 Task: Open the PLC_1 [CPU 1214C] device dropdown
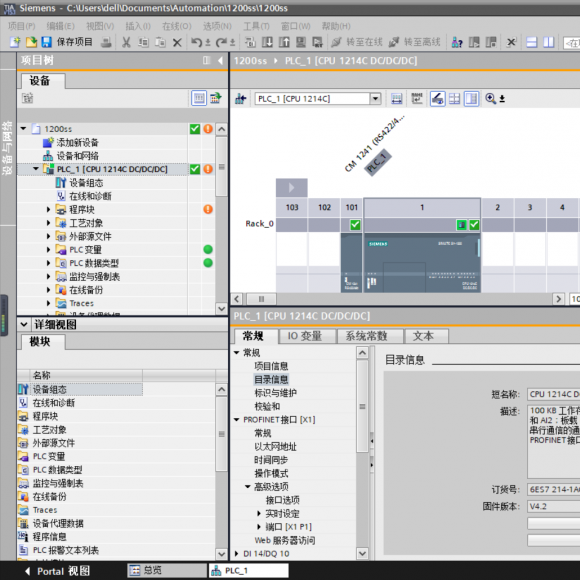pyautogui.click(x=375, y=99)
